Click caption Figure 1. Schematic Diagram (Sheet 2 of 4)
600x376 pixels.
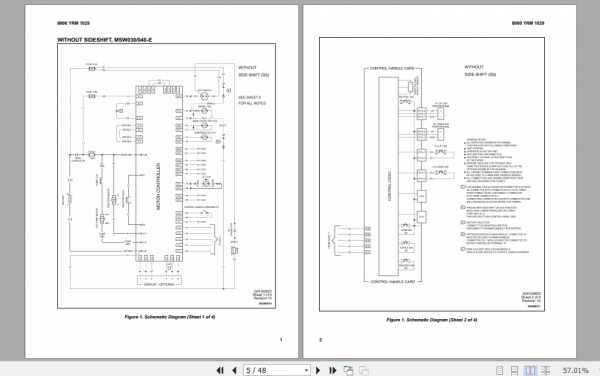(x=432, y=320)
